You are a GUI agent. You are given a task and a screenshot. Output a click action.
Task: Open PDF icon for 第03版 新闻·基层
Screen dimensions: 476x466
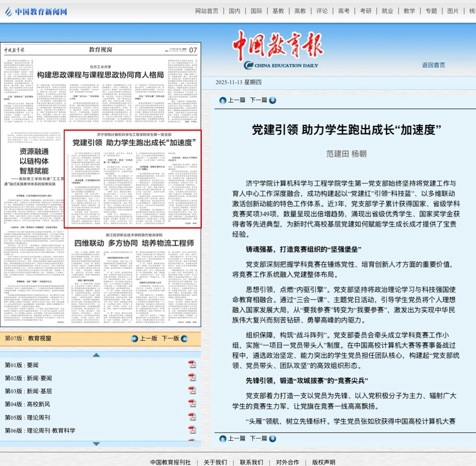point(192,390)
